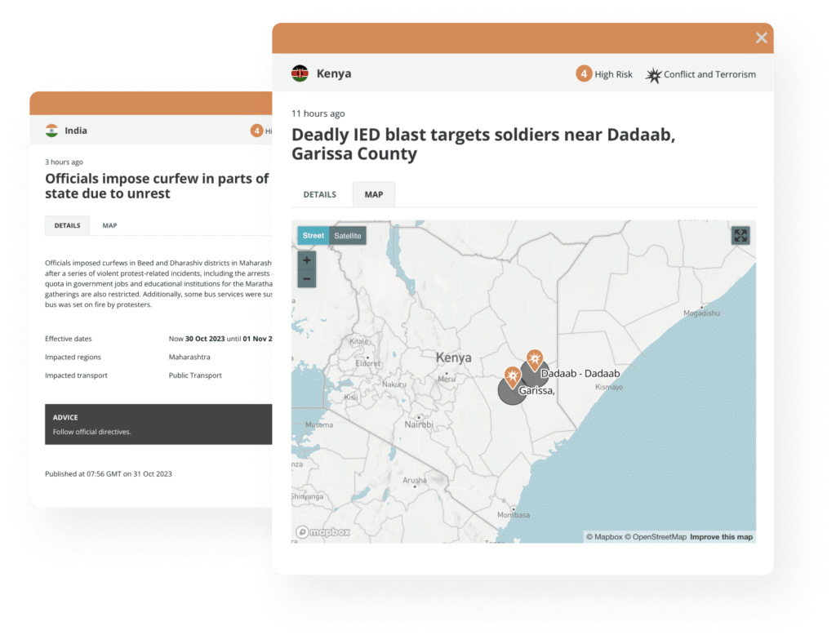Open the Improve this map link
Screen dimensions: 836x644
[722, 537]
